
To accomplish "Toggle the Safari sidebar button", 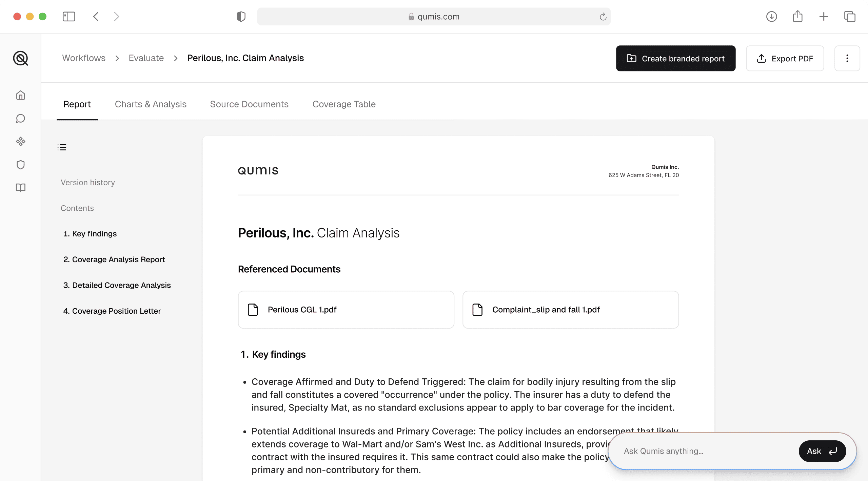I will [68, 16].
